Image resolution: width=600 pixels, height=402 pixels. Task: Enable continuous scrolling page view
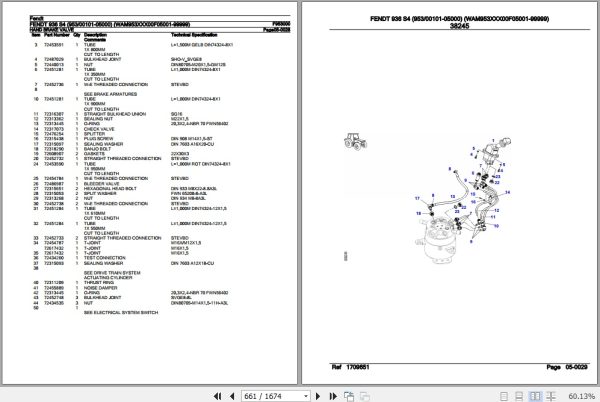[x=519, y=396]
